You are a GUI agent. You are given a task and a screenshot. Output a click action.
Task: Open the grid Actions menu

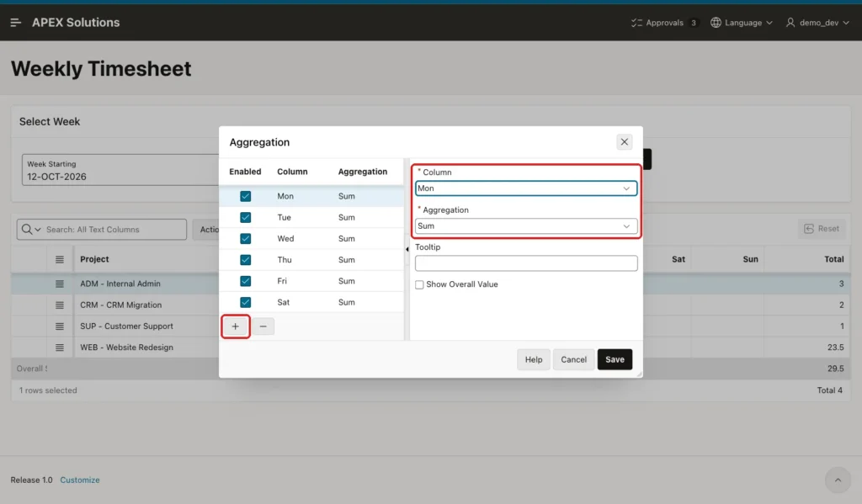[x=207, y=230]
